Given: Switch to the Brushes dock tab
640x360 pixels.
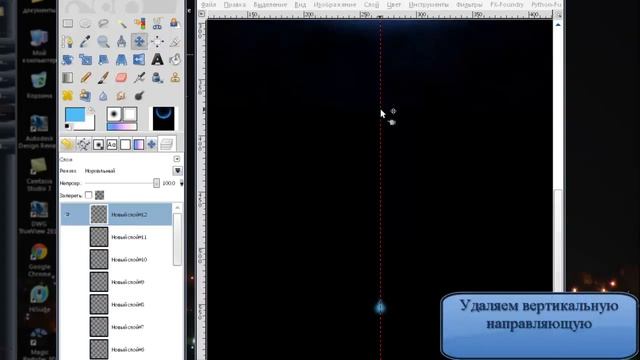Looking at the screenshot, I should point(98,144).
